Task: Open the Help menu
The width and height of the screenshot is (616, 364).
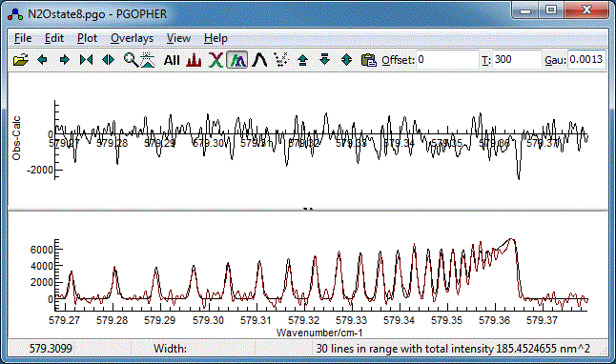Action: coord(216,38)
